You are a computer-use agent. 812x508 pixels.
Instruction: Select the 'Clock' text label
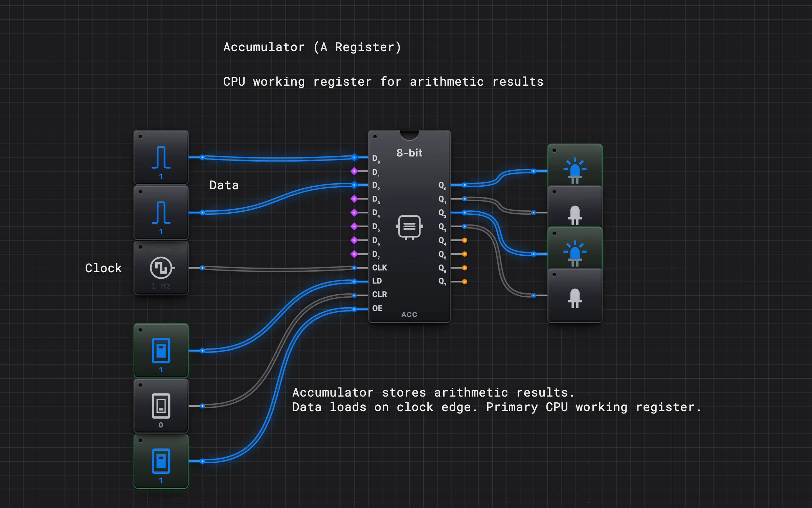[x=104, y=268]
